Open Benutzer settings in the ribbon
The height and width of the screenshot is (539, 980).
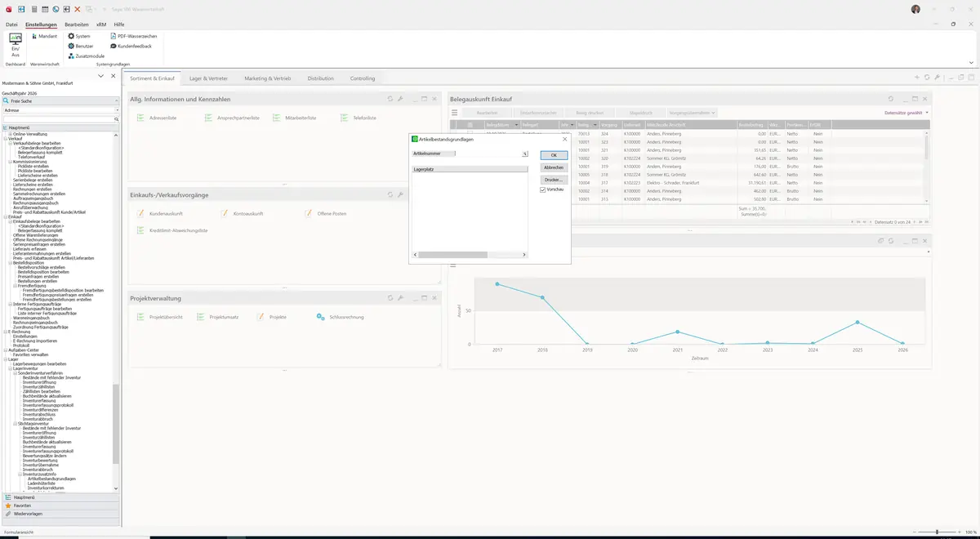[81, 47]
